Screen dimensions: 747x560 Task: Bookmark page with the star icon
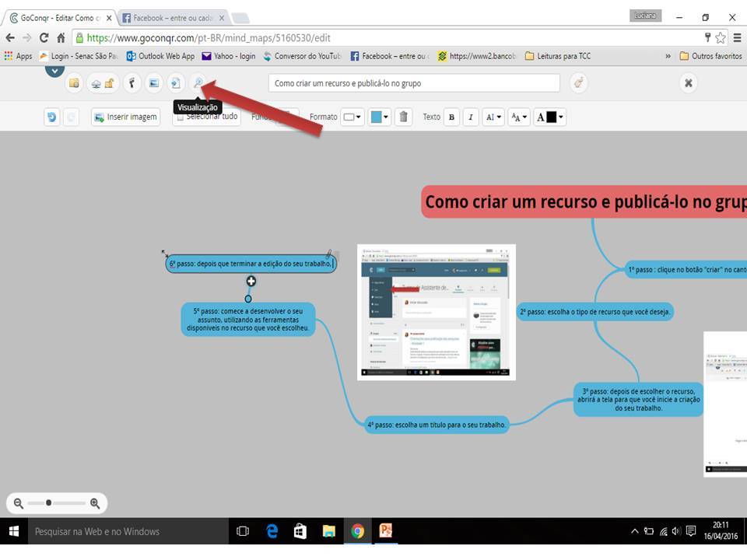coord(721,37)
